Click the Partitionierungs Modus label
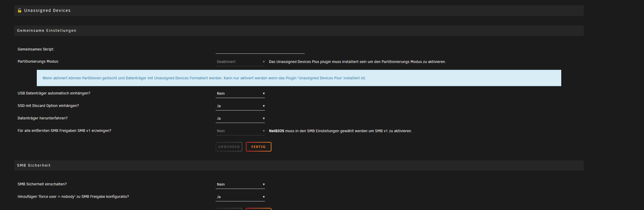644x210 pixels. click(38, 61)
